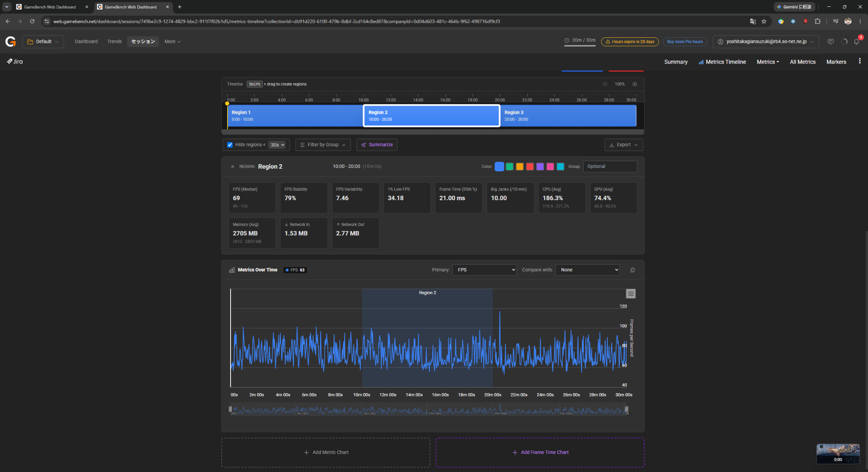Select Region 3 on the timeline
Screen dimensions: 868x472
[x=568, y=116]
